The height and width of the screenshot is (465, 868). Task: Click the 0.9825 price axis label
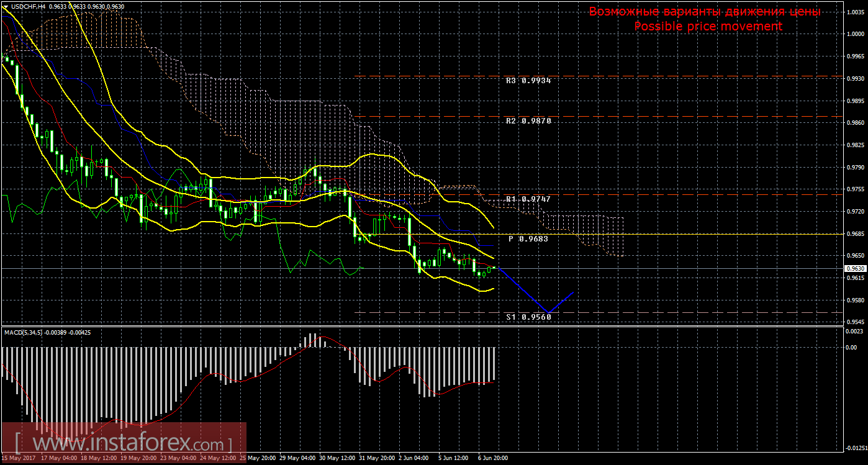click(856, 145)
